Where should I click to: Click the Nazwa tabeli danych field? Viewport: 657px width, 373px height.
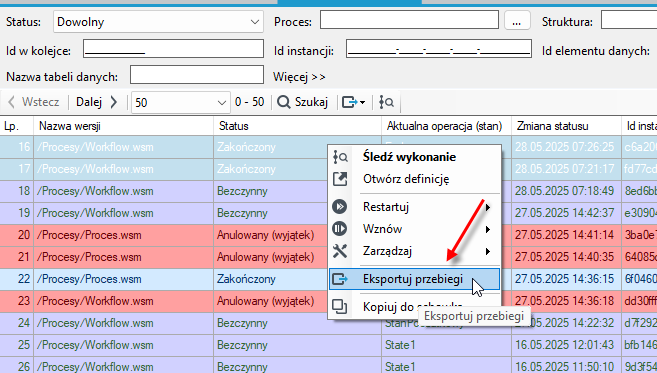197,75
